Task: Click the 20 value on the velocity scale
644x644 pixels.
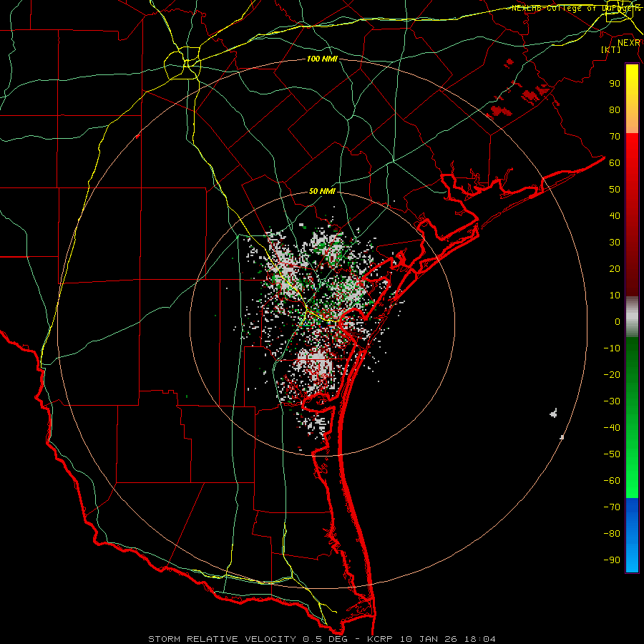Action: (x=615, y=268)
